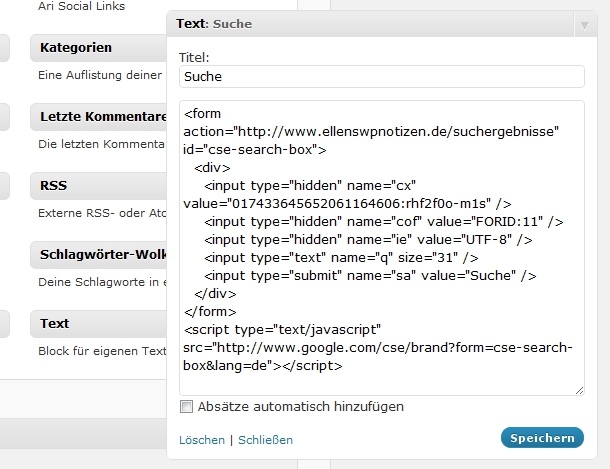Click the Ari Social Links description text
The height and width of the screenshot is (469, 610).
coord(82,6)
